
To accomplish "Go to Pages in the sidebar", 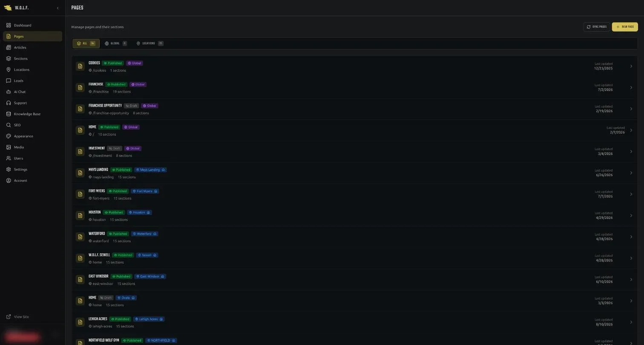I will point(32,36).
